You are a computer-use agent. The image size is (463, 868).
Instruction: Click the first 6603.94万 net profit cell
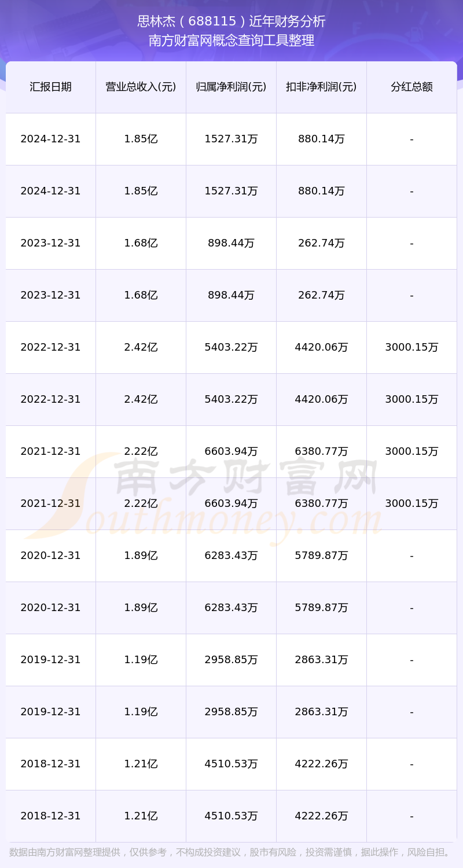pyautogui.click(x=231, y=451)
